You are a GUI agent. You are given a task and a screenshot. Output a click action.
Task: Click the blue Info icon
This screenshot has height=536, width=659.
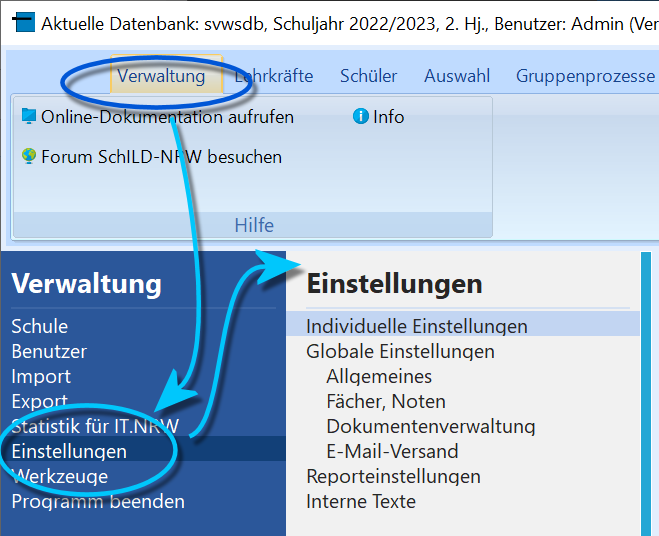pyautogui.click(x=361, y=116)
